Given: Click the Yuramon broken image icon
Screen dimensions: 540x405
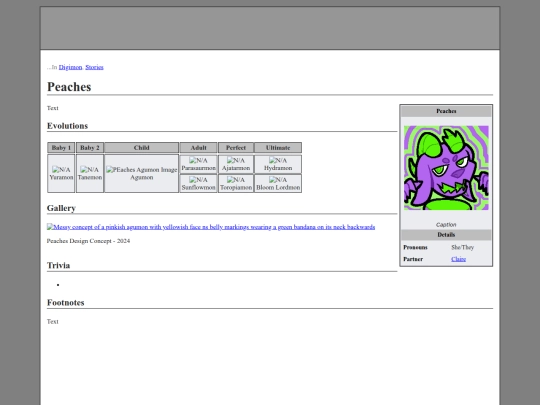Looking at the screenshot, I should coord(61,169).
